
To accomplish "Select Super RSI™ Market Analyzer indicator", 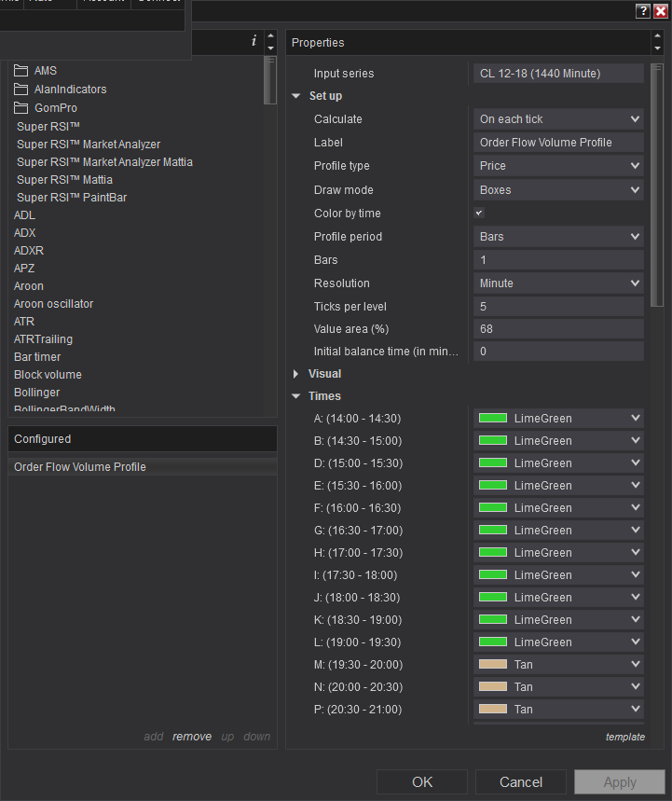I will pyautogui.click(x=89, y=145).
